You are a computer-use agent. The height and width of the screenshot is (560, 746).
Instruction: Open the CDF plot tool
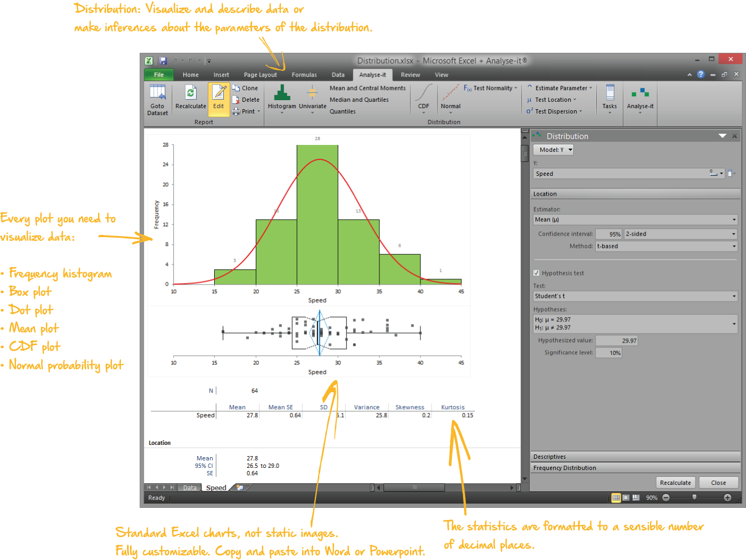[x=424, y=94]
